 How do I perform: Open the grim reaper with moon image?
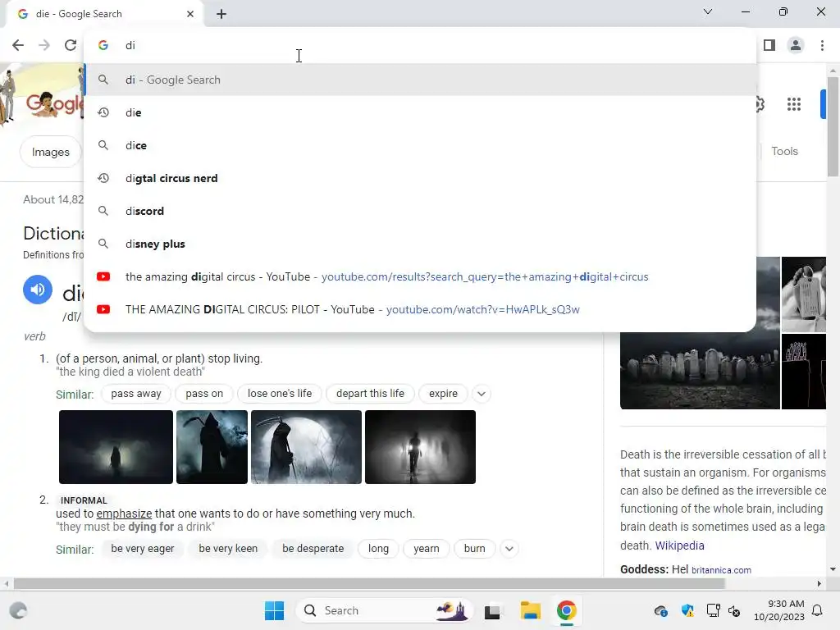[307, 447]
